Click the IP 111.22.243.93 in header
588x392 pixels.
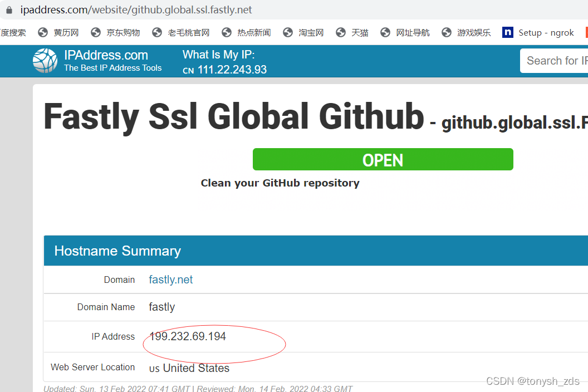click(x=232, y=70)
